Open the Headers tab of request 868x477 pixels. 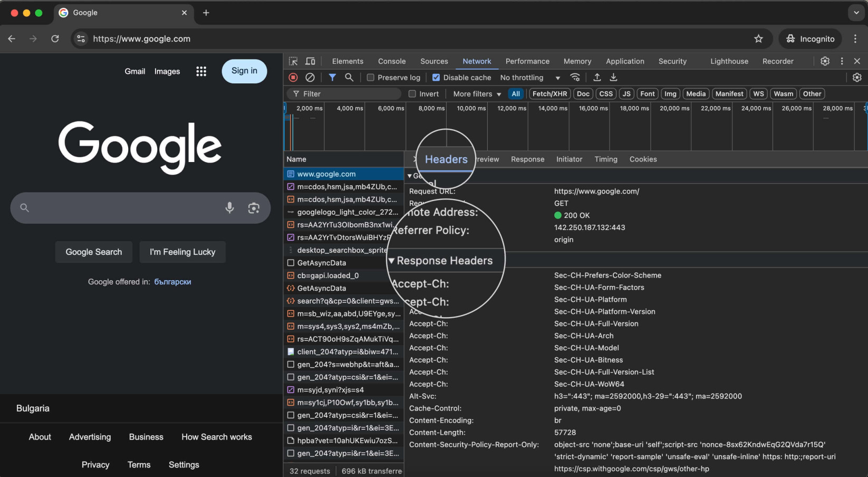(446, 159)
